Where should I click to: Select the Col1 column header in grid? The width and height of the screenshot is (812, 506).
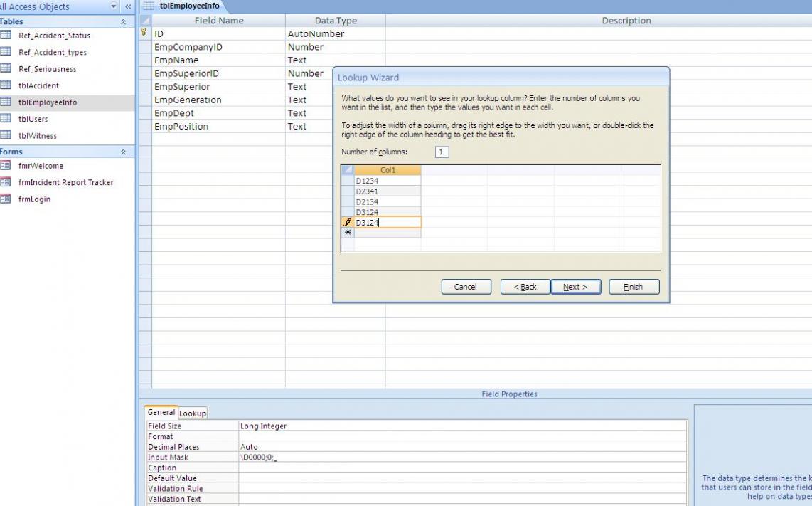point(388,170)
